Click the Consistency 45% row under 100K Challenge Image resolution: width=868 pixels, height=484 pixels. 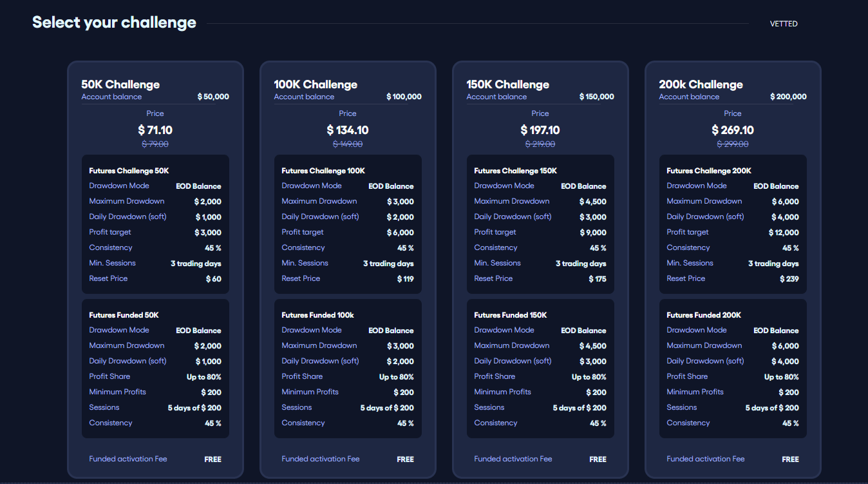click(x=348, y=247)
